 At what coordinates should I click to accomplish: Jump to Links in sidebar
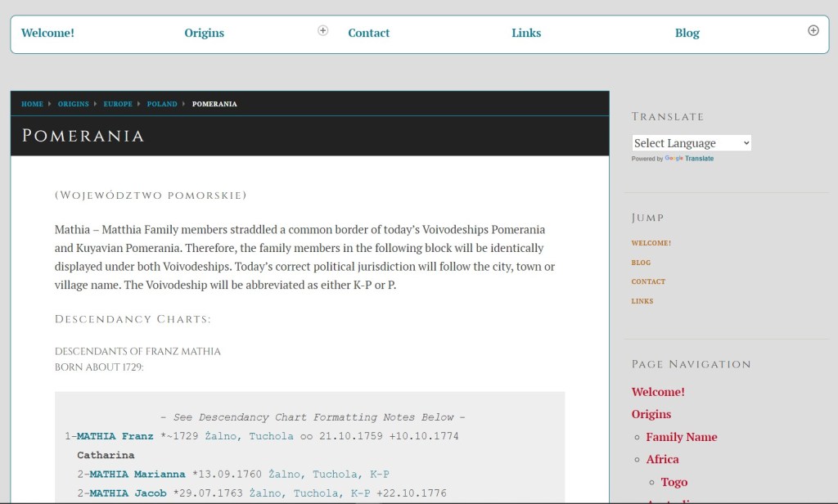coord(642,301)
